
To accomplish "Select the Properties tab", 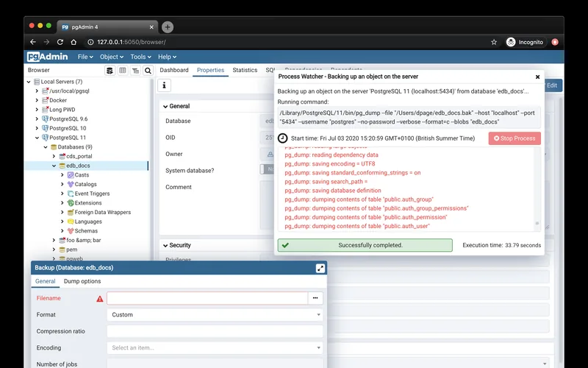I will coord(210,70).
